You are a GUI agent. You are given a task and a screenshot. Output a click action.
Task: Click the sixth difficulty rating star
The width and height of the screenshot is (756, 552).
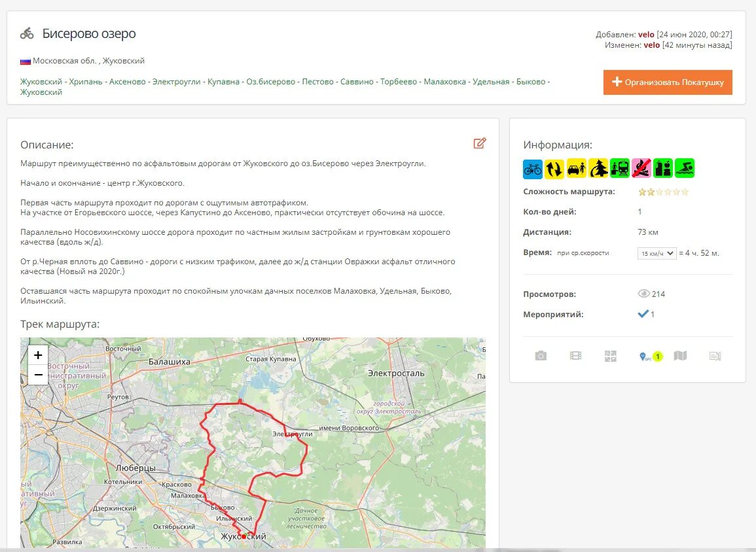point(685,192)
